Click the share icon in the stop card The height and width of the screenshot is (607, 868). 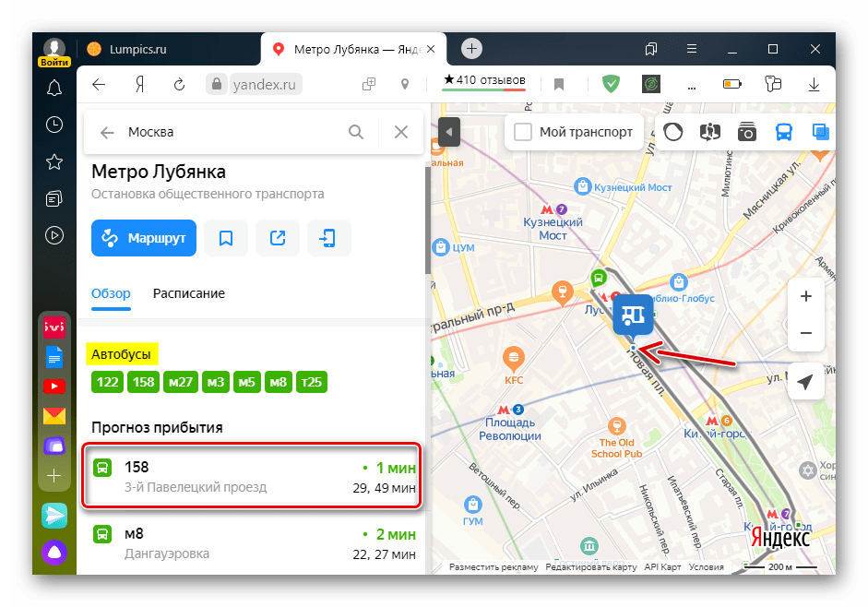point(278,238)
